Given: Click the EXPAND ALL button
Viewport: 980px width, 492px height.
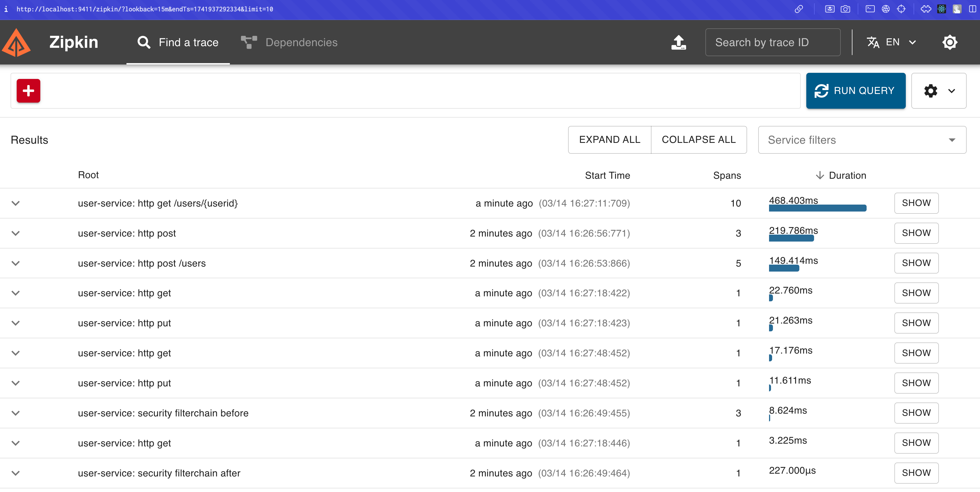Looking at the screenshot, I should tap(610, 140).
